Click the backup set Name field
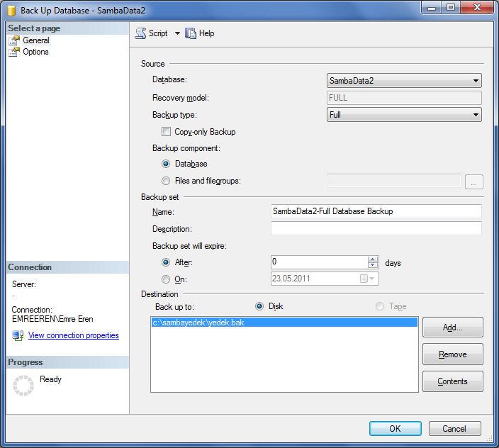Viewport: 499px width, 448px height. pos(376,211)
